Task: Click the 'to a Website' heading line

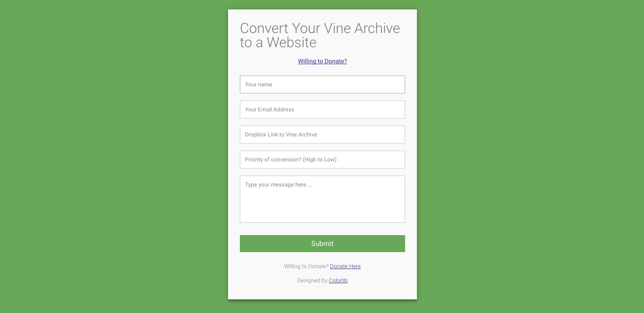Action: pos(278,42)
